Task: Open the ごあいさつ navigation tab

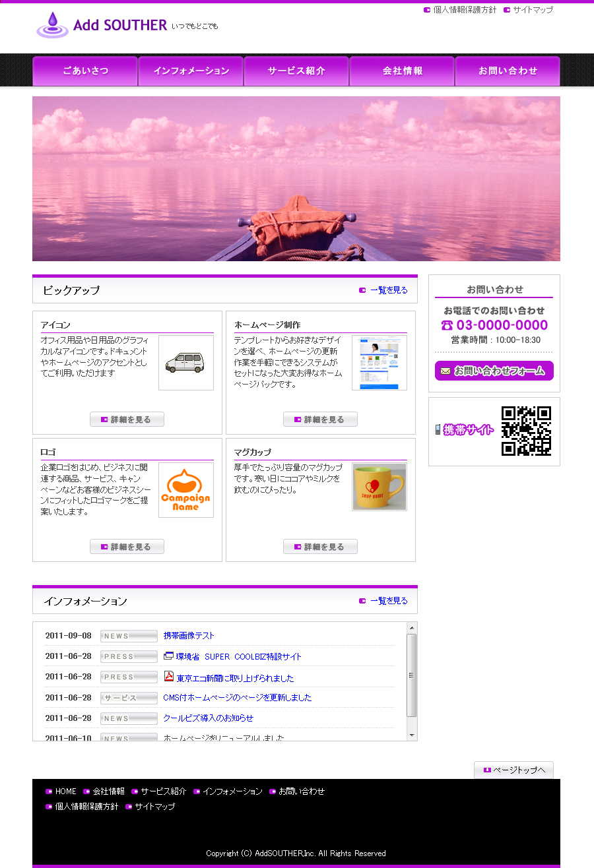Action: click(85, 71)
